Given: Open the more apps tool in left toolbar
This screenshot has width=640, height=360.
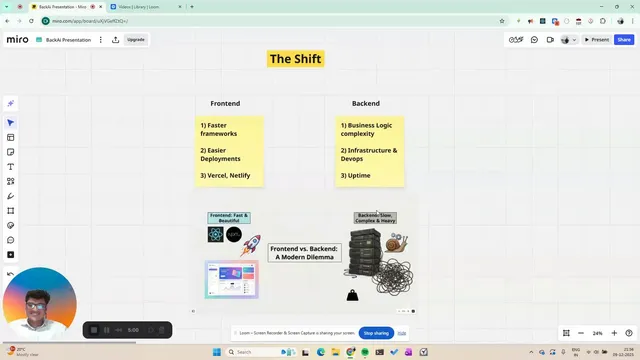Looking at the screenshot, I should [x=11, y=255].
